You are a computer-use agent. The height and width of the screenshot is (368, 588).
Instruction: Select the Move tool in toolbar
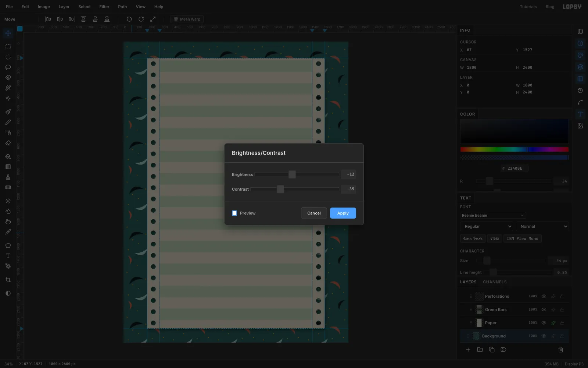(x=8, y=33)
